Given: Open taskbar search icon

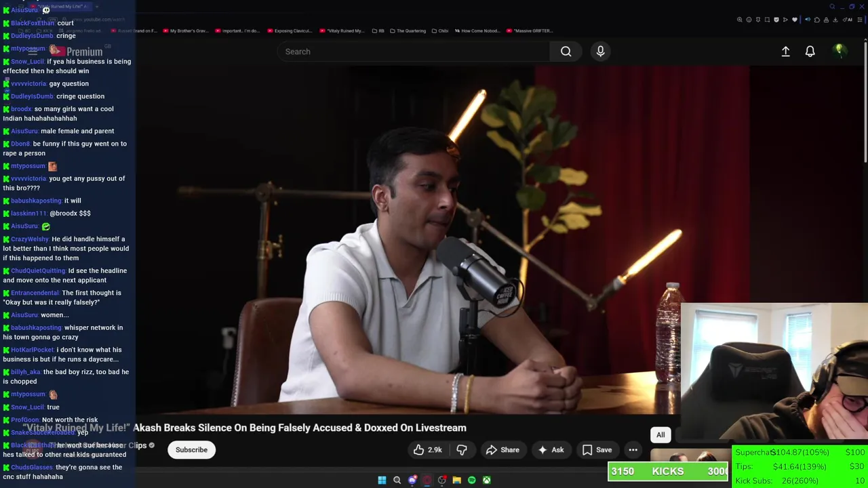Looking at the screenshot, I should pos(397,480).
